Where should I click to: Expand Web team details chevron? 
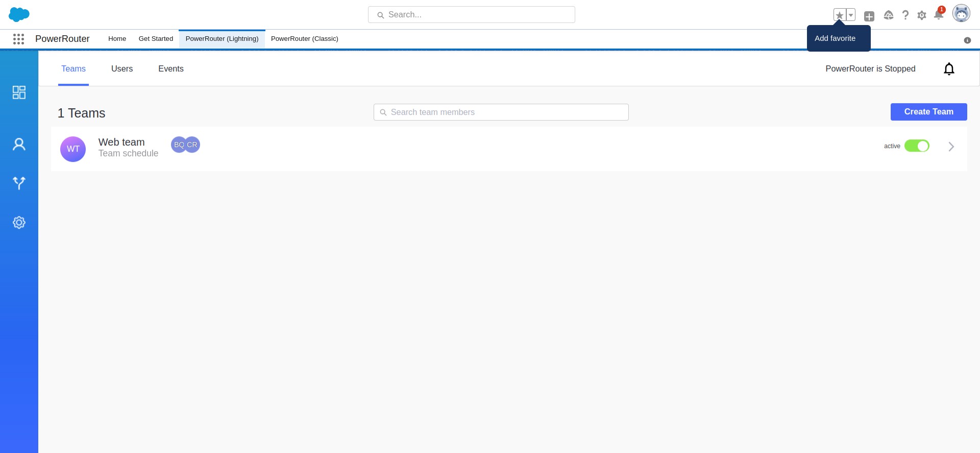coord(951,147)
